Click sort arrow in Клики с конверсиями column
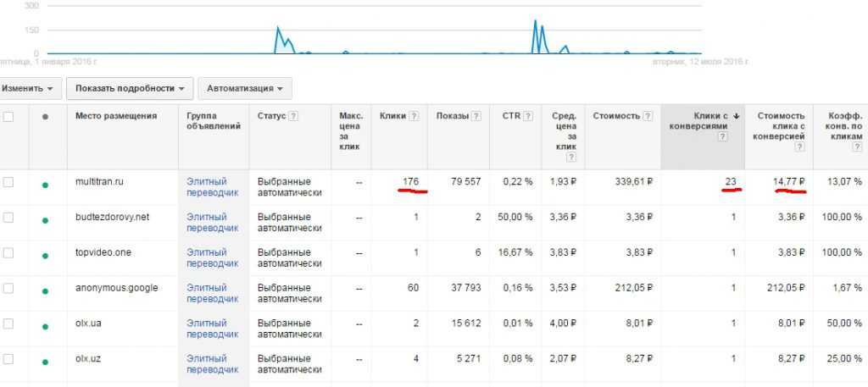868x387 pixels. pos(737,116)
